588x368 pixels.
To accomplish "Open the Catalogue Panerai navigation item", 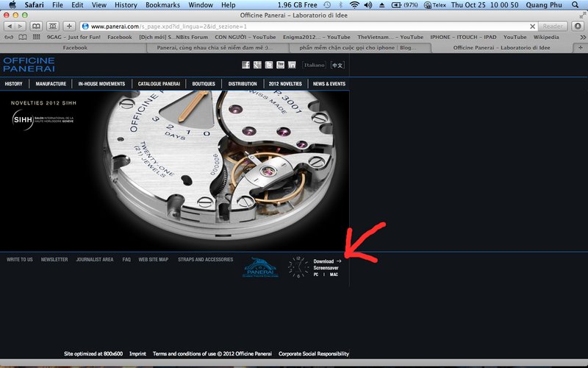I will tap(159, 84).
